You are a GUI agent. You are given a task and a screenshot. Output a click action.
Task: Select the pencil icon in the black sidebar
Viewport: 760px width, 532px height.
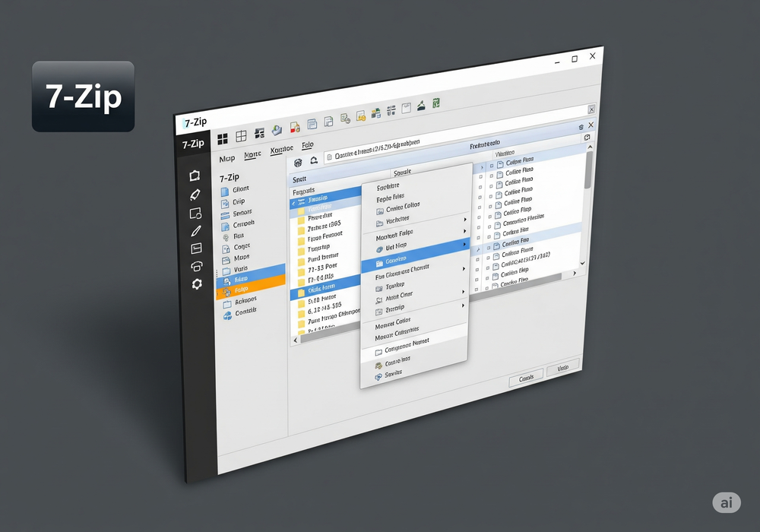pyautogui.click(x=196, y=231)
